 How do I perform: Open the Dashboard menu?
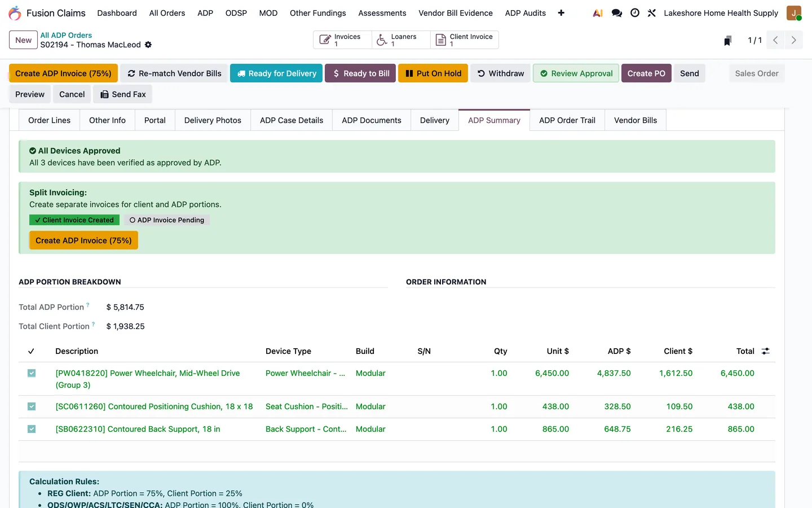[117, 13]
